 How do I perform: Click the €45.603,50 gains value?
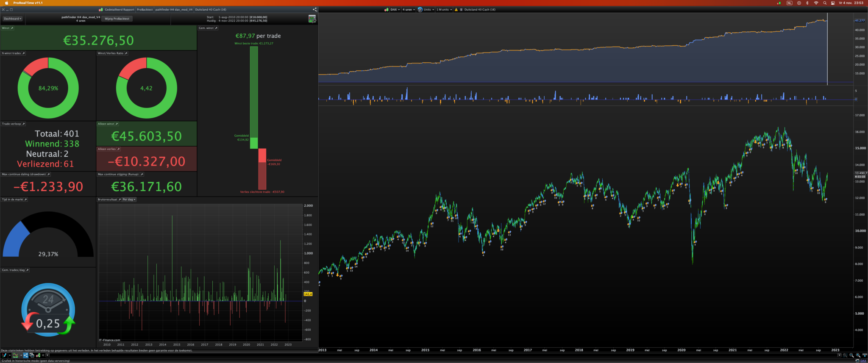(x=146, y=136)
